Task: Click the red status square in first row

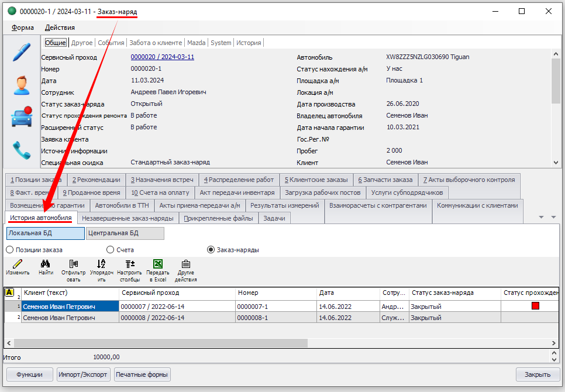Action: click(x=535, y=306)
